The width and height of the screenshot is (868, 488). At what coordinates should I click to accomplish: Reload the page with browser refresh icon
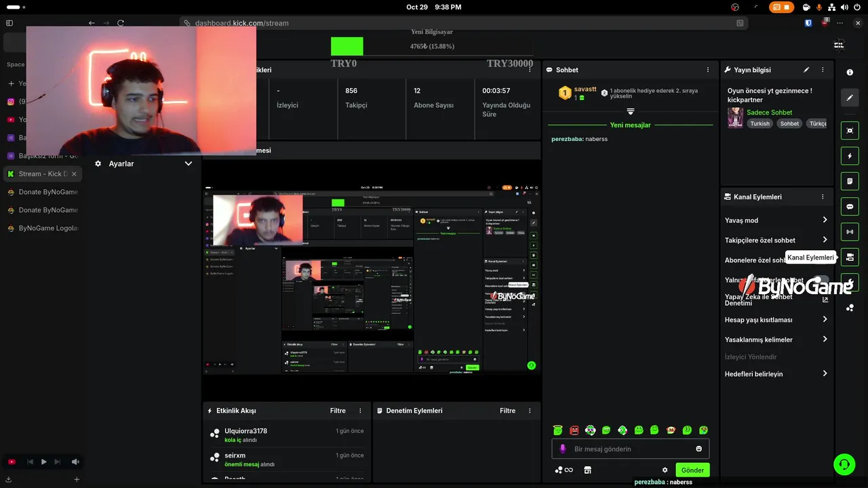click(x=121, y=23)
